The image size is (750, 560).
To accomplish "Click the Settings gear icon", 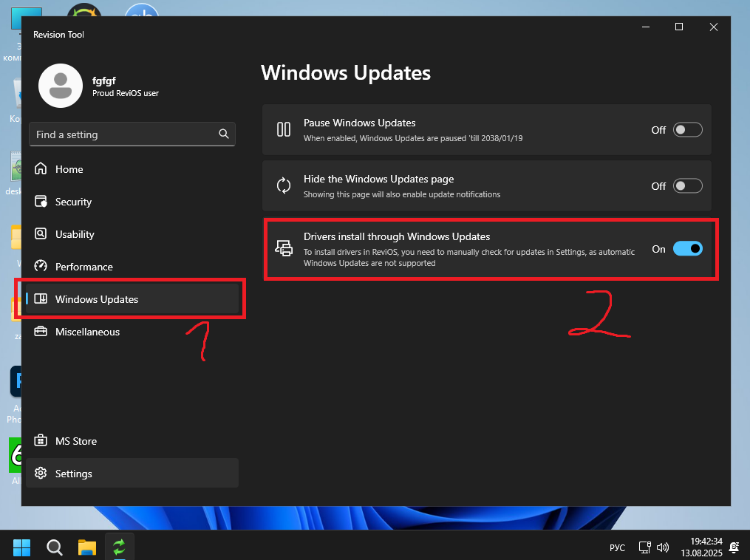I will [41, 473].
